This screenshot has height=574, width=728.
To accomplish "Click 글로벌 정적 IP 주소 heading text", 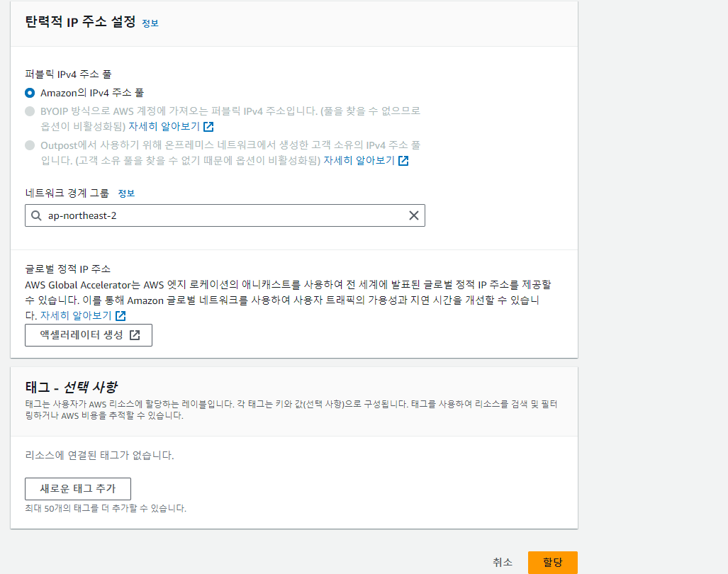I will [68, 269].
